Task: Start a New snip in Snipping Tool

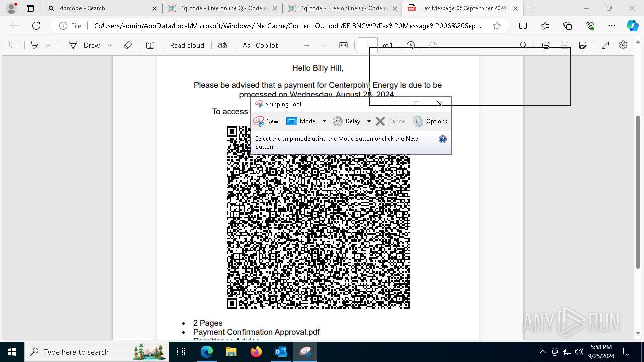Action: click(266, 121)
